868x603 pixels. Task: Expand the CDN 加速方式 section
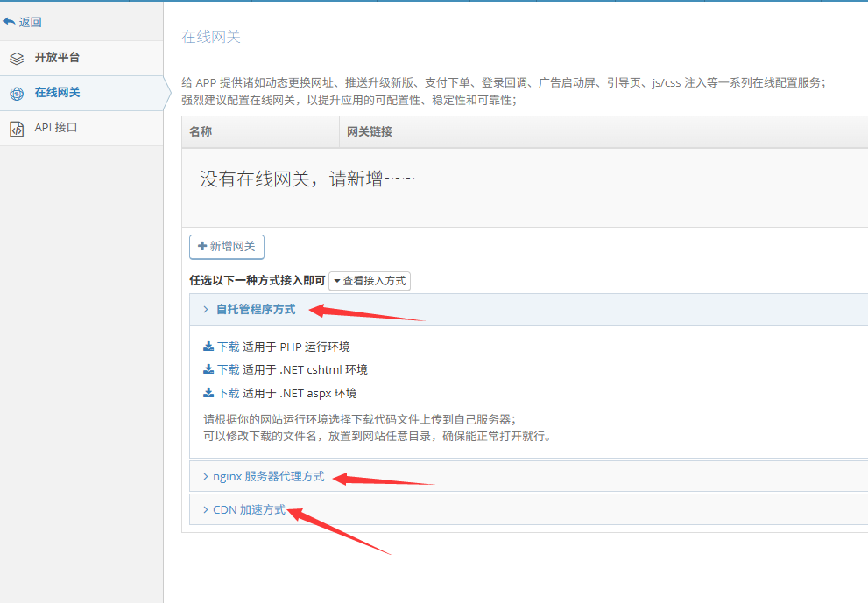(249, 510)
